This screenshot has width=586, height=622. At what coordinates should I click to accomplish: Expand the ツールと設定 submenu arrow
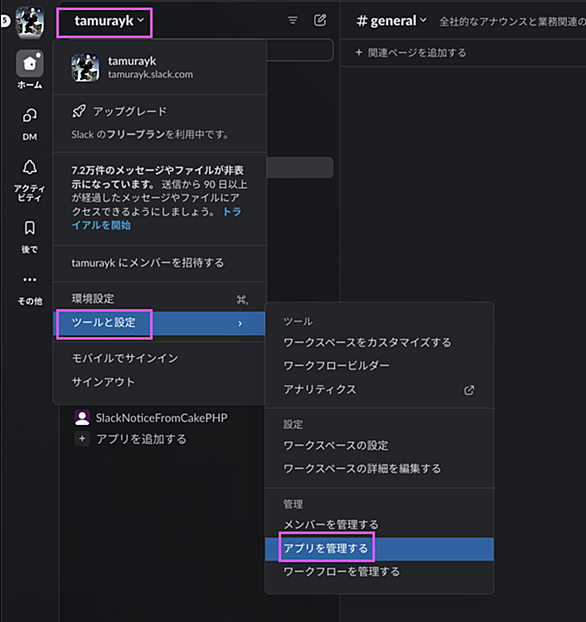tap(240, 324)
